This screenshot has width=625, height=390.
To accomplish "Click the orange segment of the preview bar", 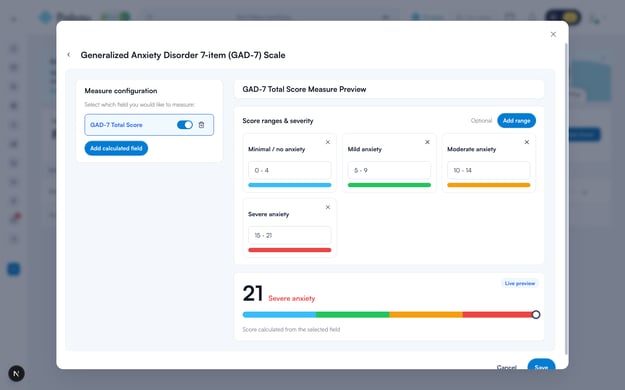I will 426,315.
